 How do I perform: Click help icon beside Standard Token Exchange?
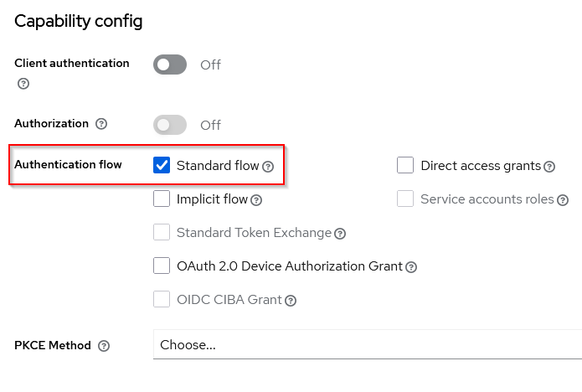pyautogui.click(x=340, y=234)
